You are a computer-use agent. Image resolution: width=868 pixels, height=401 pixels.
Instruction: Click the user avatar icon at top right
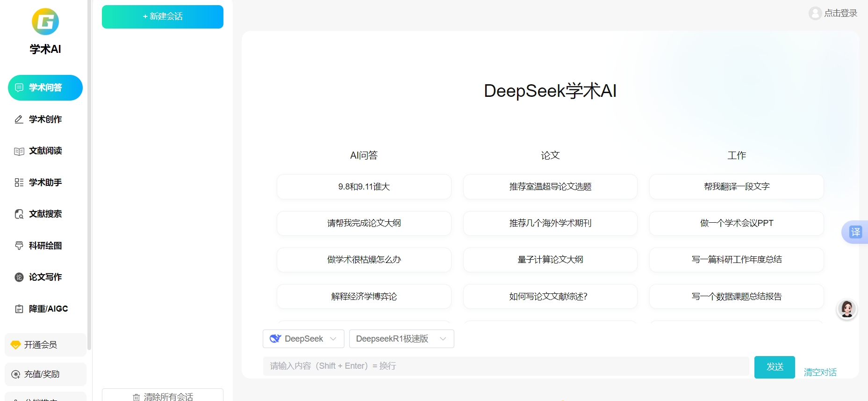click(815, 13)
